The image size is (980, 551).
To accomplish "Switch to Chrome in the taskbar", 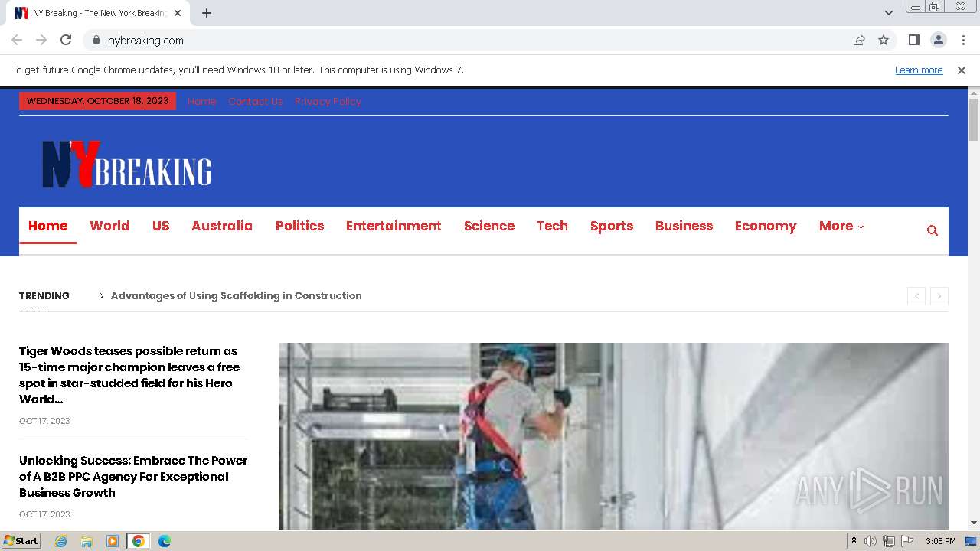I will click(x=139, y=541).
